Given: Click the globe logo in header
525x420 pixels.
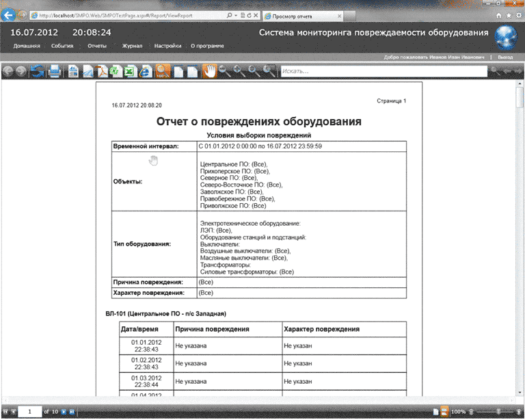Looking at the screenshot, I should coord(507,37).
